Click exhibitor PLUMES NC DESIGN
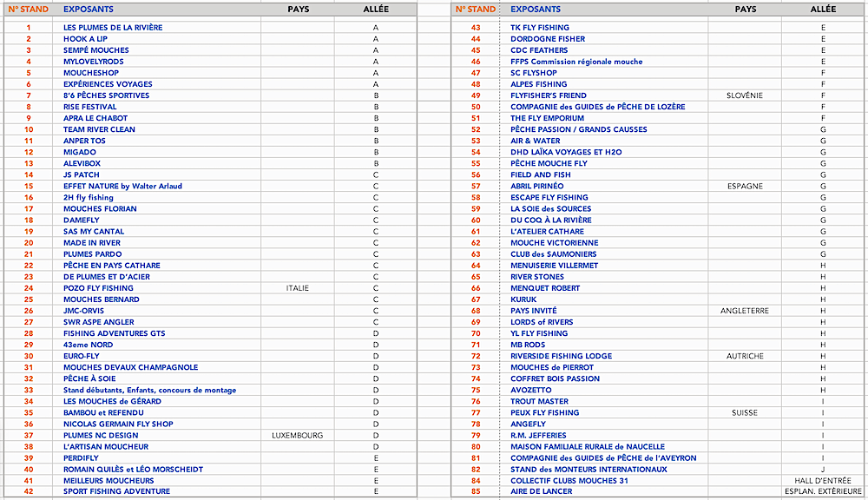The width and height of the screenshot is (868, 500). click(x=101, y=436)
